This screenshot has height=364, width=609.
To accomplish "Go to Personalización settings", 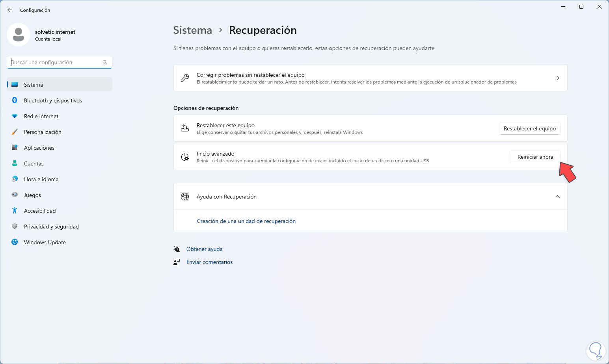I will (x=43, y=132).
